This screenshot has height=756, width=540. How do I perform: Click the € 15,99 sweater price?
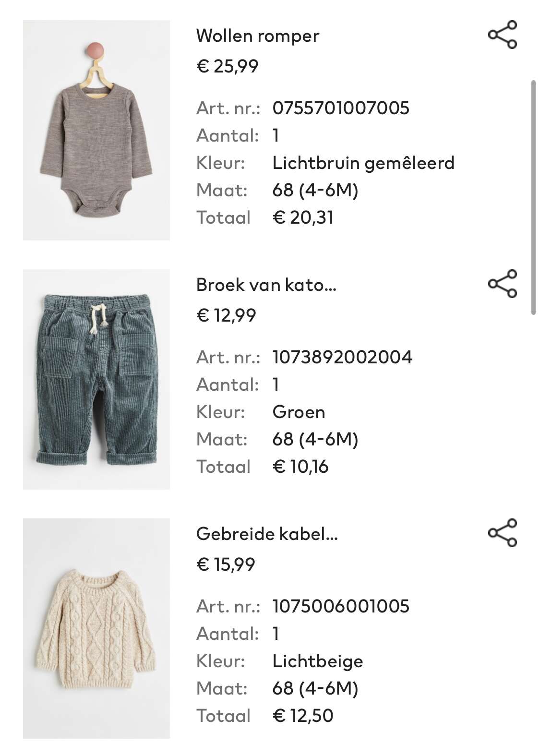coord(226,564)
